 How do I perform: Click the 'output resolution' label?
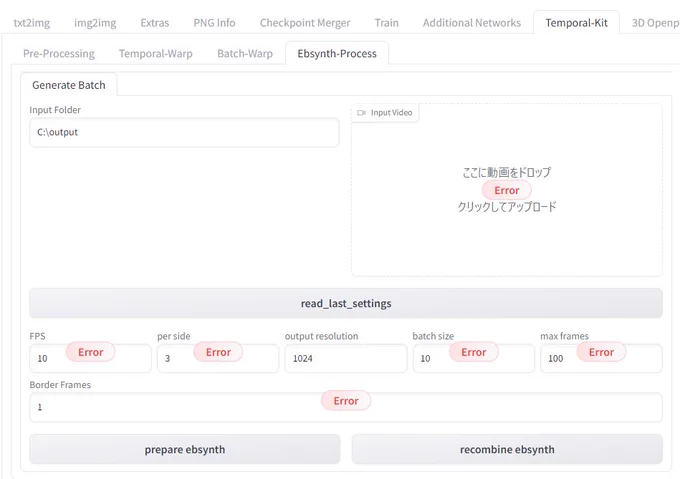click(321, 336)
